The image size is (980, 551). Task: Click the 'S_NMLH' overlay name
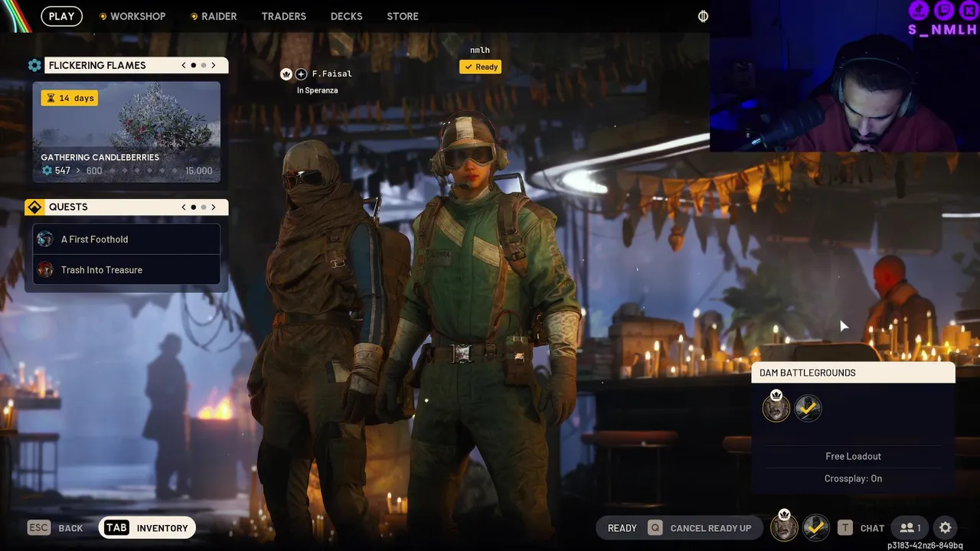coord(942,30)
